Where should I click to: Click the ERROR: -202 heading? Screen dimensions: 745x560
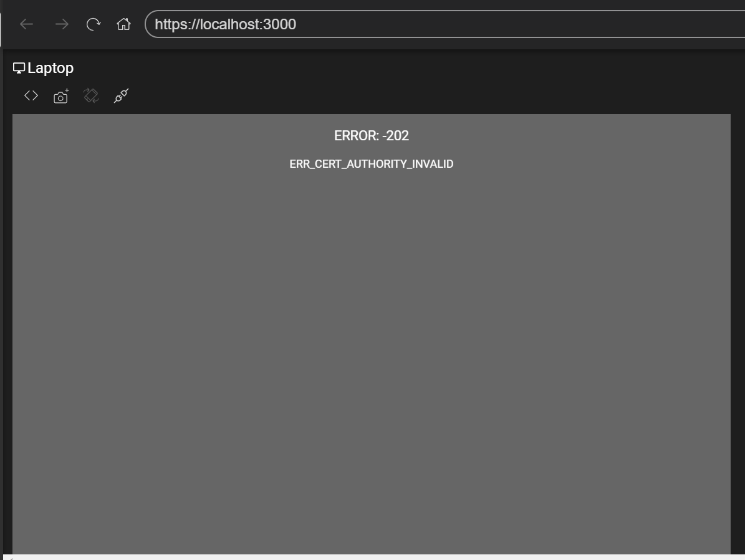pyautogui.click(x=372, y=135)
